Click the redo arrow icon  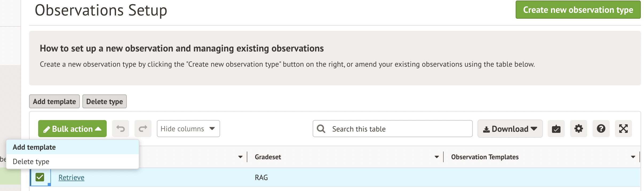[x=143, y=129]
